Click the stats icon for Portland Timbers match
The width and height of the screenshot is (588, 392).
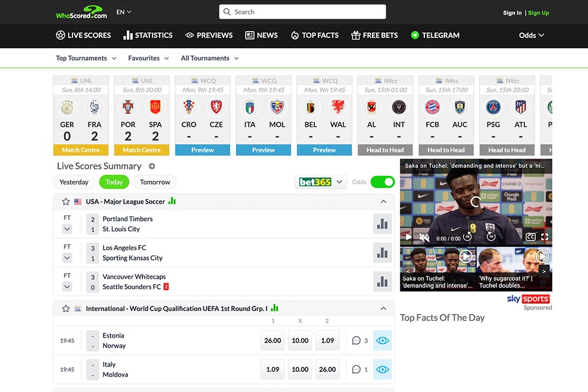(x=382, y=224)
